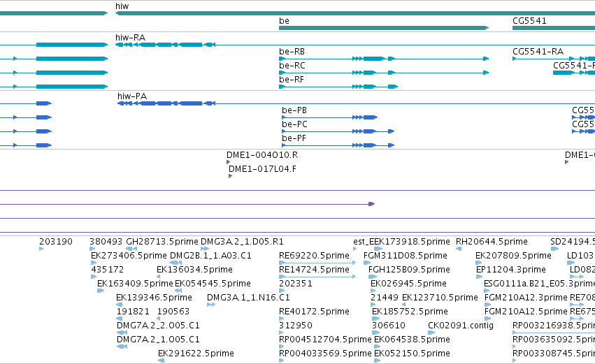The width and height of the screenshot is (595, 364).
Task: Click the be-PB protein label
Action: click(x=294, y=110)
